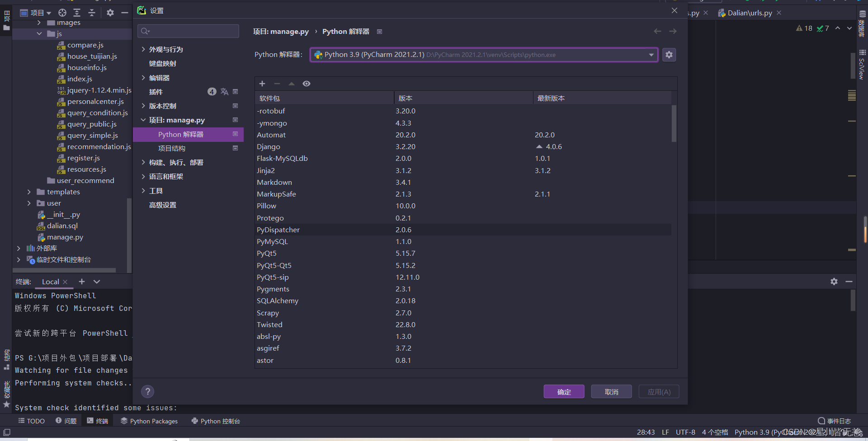The width and height of the screenshot is (868, 441).
Task: Open the Python interpreter dropdown
Action: [x=484, y=55]
